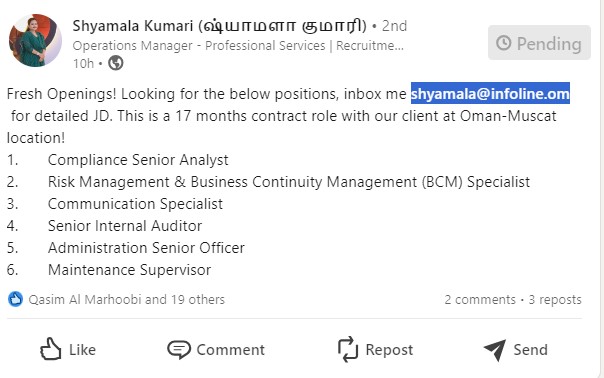604x378 pixels.
Task: Click the shyamala@infoline.om email link
Action: coord(490,94)
